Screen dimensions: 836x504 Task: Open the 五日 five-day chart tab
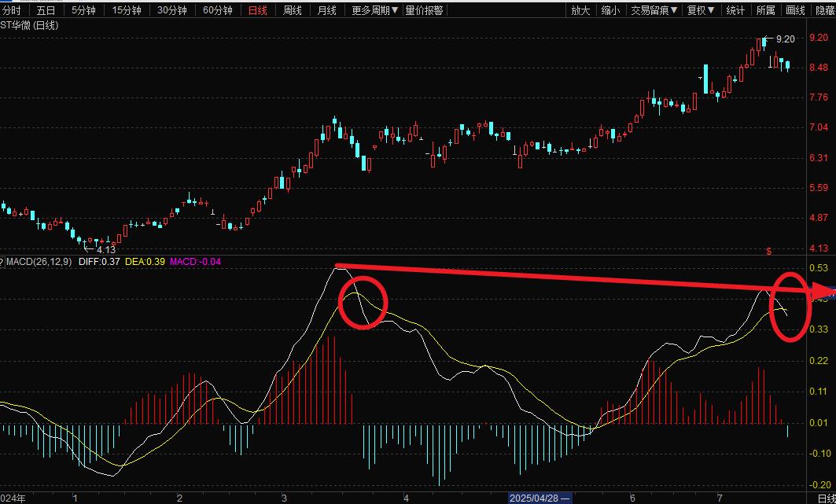click(x=46, y=10)
